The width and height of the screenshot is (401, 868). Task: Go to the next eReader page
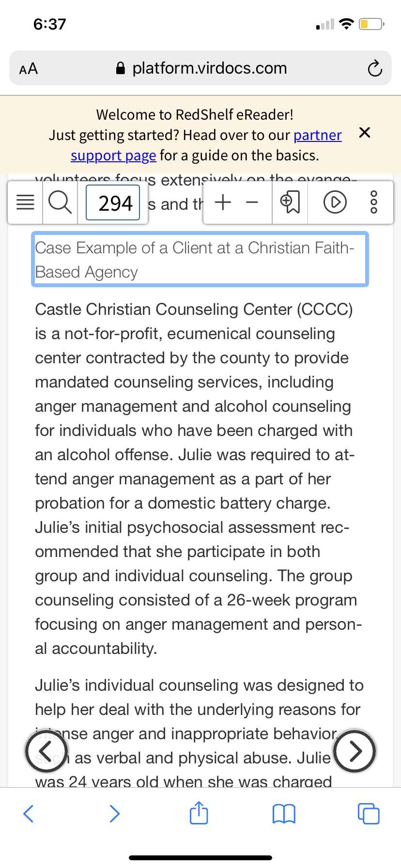point(355,751)
